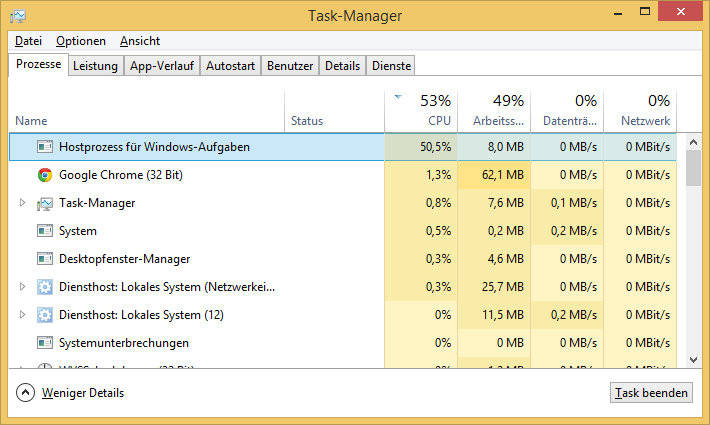Expand Diensthost: Lokales System (12) group
Screen dimensions: 710x425
[22, 315]
